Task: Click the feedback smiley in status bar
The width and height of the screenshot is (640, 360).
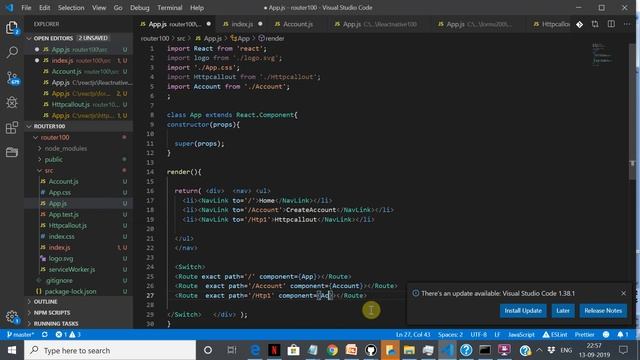Action: 606,334
